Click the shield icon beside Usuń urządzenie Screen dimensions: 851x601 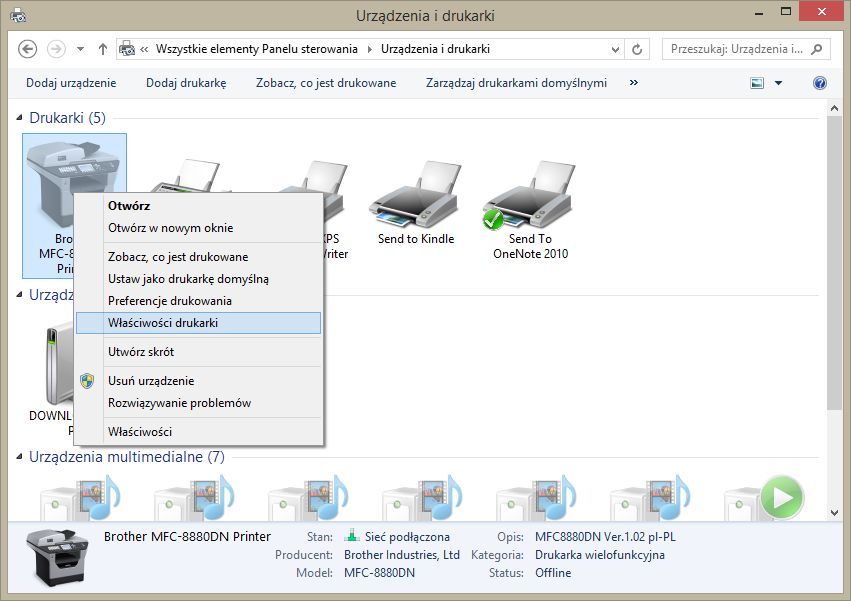click(x=87, y=381)
